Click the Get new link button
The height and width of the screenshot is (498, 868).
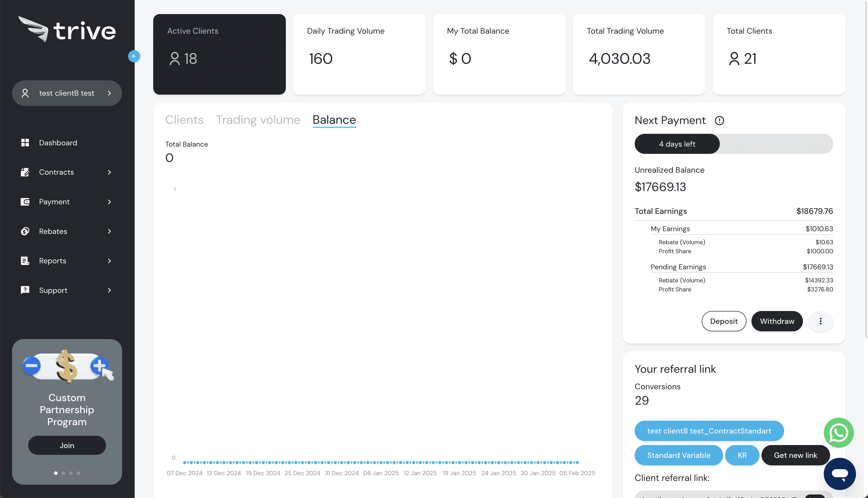(795, 455)
